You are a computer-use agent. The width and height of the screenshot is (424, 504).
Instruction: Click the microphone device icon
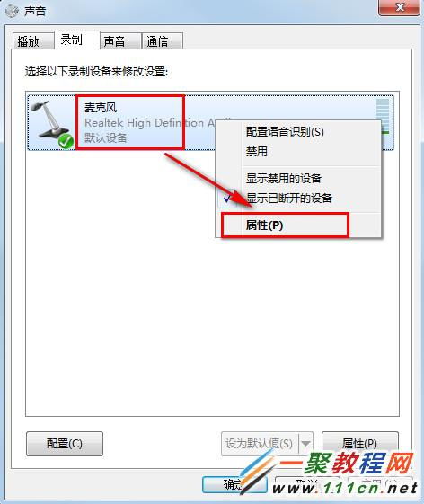[x=52, y=123]
